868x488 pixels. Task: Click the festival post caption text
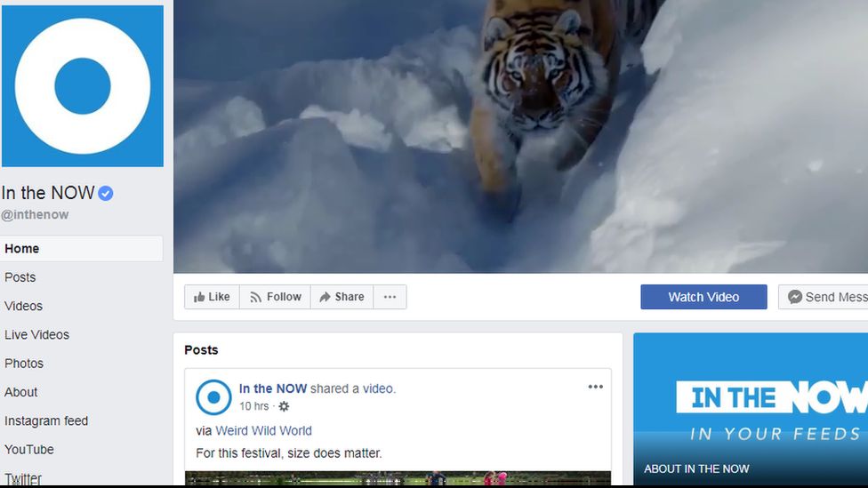pos(289,453)
